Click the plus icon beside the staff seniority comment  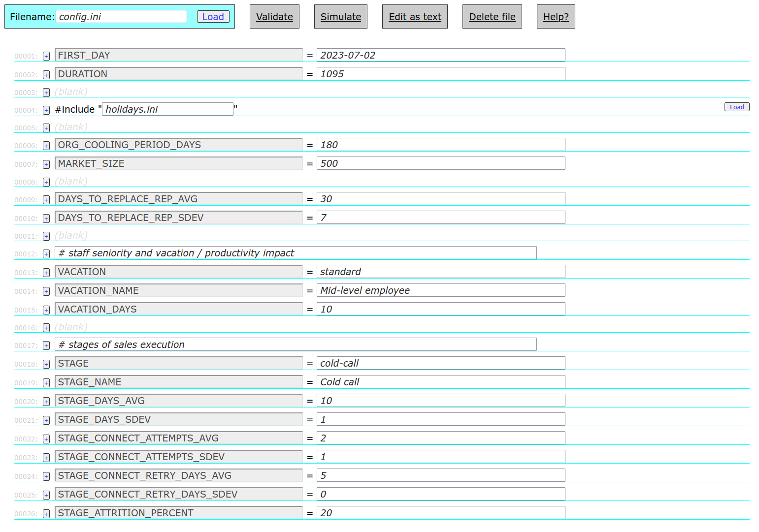pos(46,254)
